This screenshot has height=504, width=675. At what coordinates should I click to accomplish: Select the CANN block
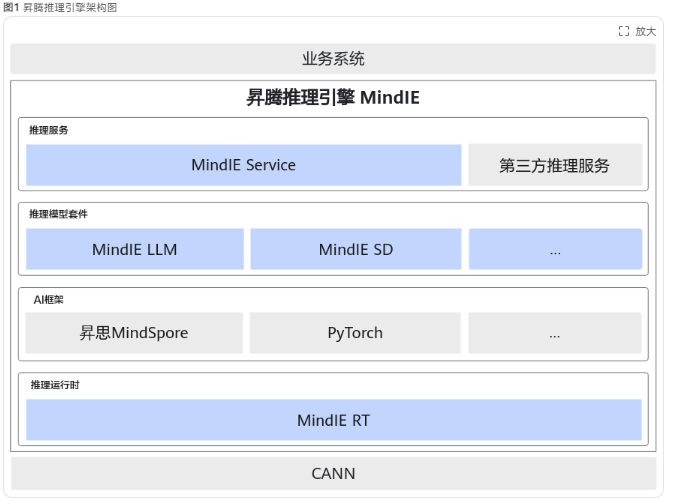pos(334,473)
